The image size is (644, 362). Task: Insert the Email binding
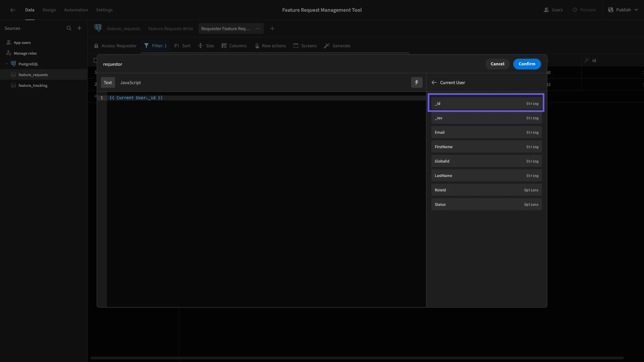[x=486, y=132]
